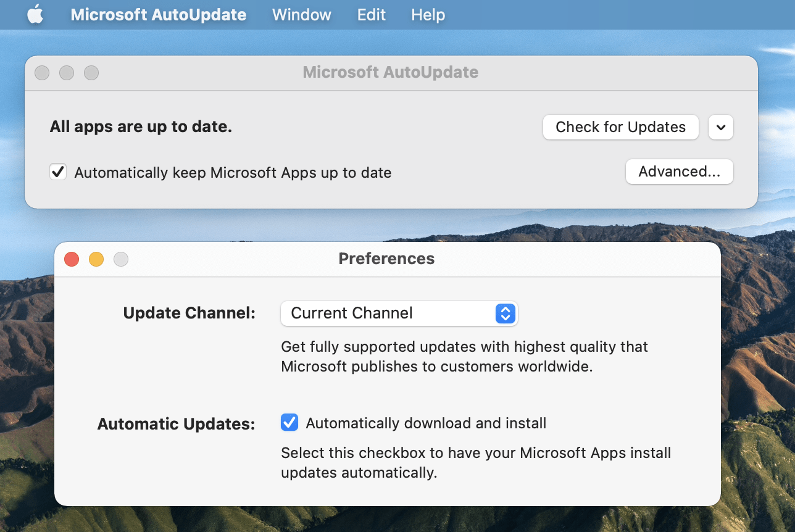Close the Preferences window
Viewport: 795px width, 532px height.
pyautogui.click(x=71, y=259)
